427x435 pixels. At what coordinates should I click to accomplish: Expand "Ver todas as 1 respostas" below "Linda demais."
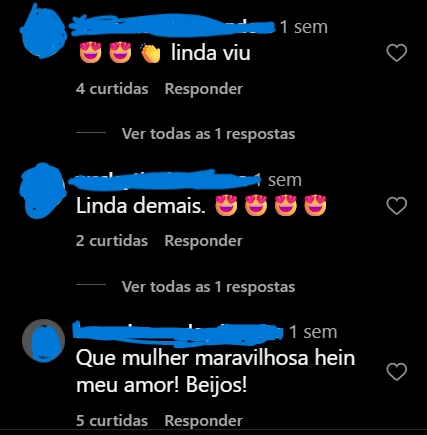coord(209,287)
